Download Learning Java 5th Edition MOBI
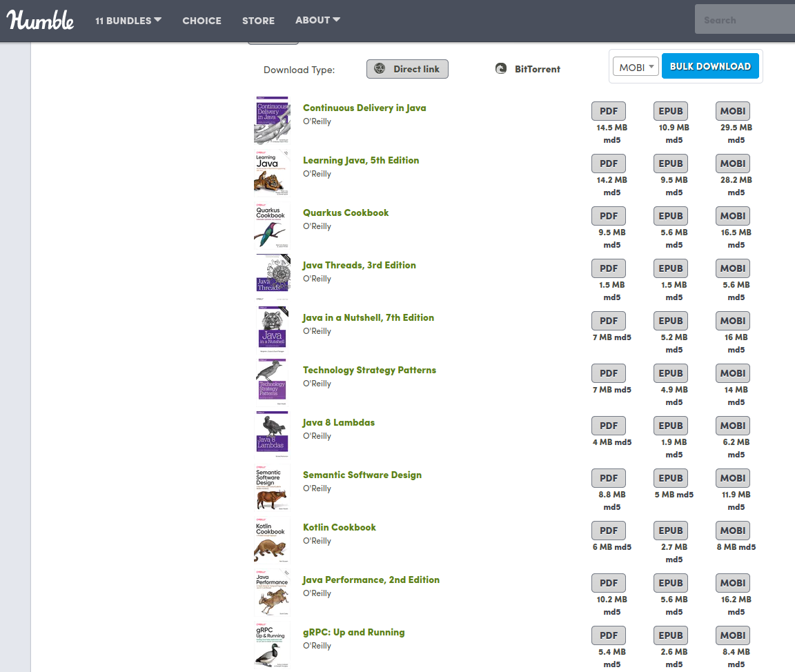Screen dimensions: 795x672 pos(733,164)
